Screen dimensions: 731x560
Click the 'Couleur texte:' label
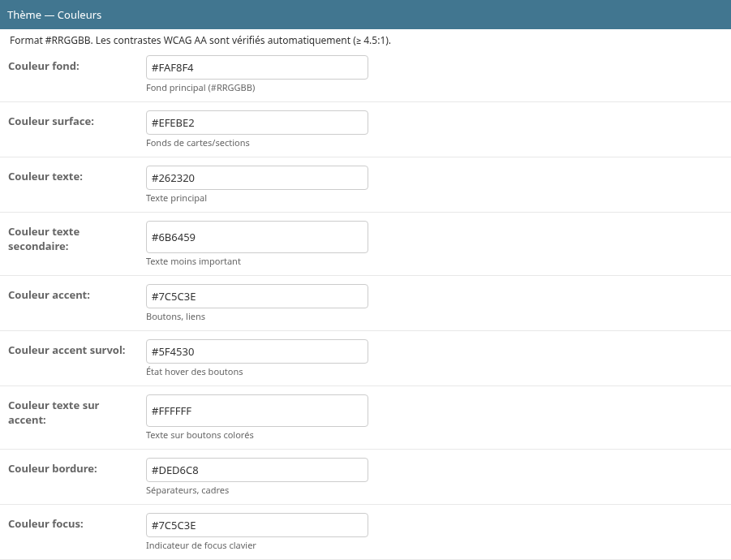pos(45,177)
